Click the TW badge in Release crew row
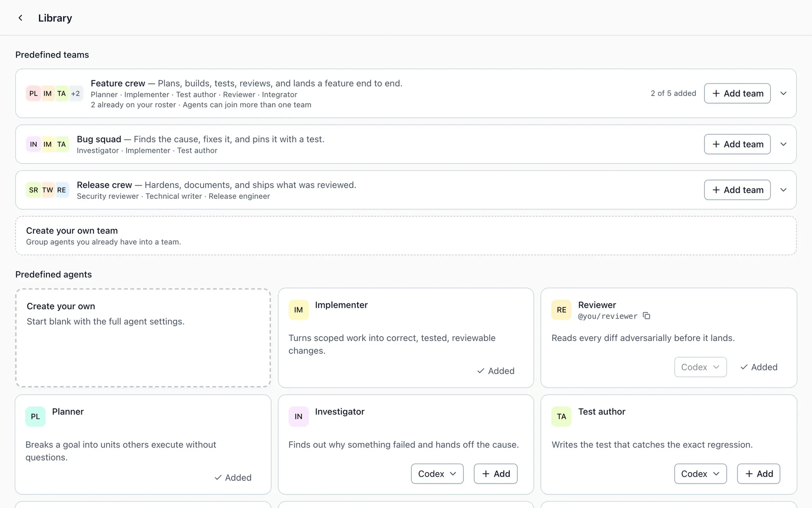Viewport: 812px width, 508px height. 48,190
